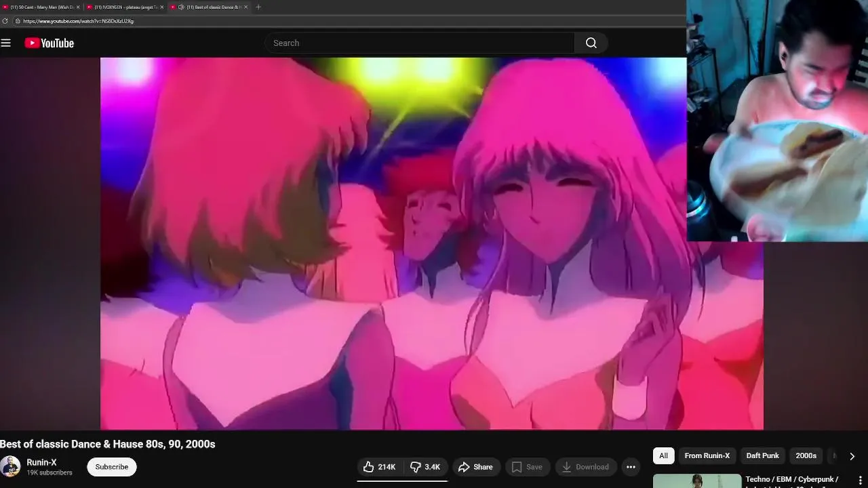The image size is (868, 488).
Task: Dislike the video showing 3.4K
Action: (426, 467)
